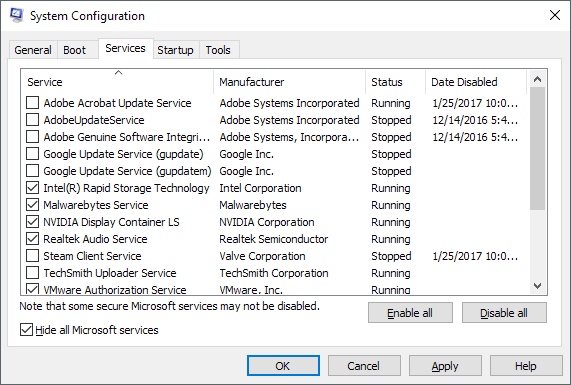Click the Realtek Semiconductor manufacturer cell
Image resolution: width=571 pixels, height=385 pixels.
tap(273, 239)
